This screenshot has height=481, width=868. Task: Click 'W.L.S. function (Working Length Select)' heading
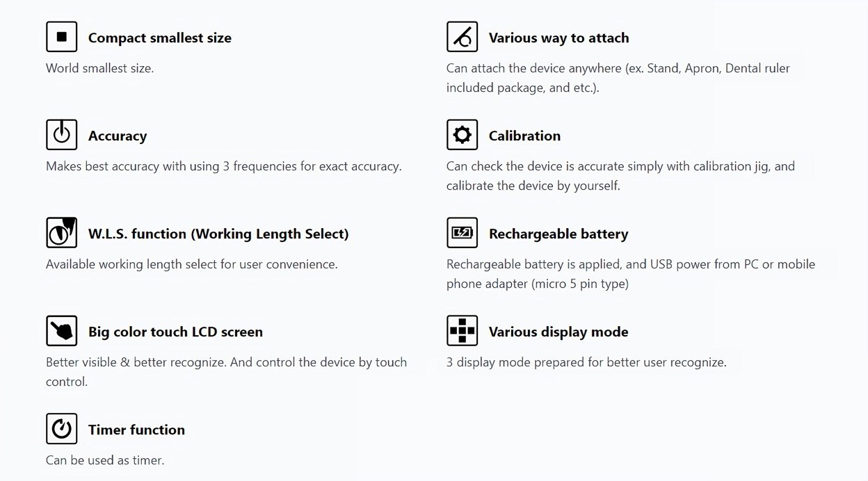pyautogui.click(x=218, y=234)
